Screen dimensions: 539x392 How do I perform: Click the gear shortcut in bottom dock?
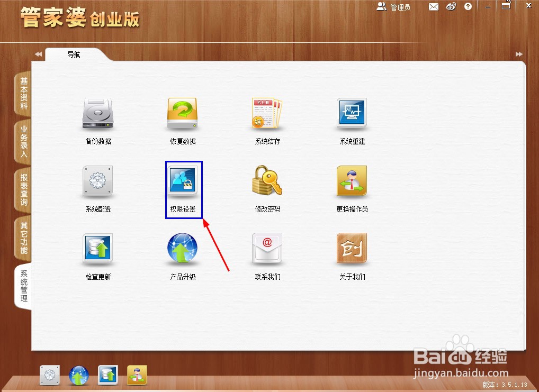pyautogui.click(x=50, y=375)
